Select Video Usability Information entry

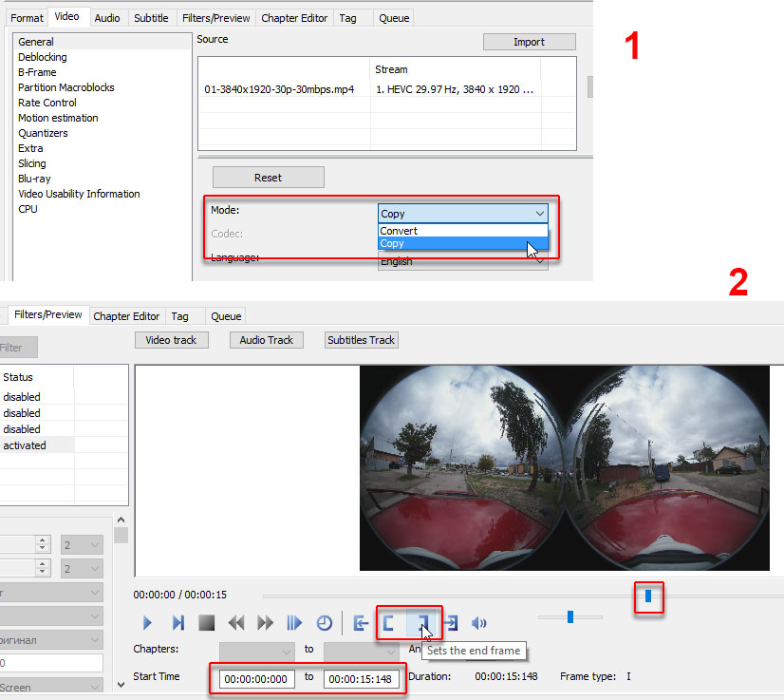102,194
